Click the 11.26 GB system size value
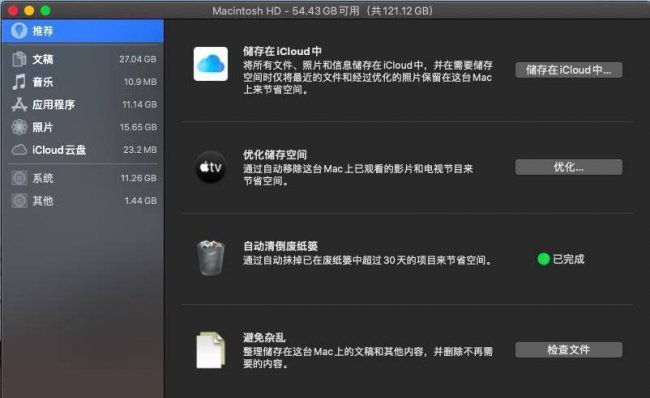This screenshot has width=650, height=398. click(139, 178)
